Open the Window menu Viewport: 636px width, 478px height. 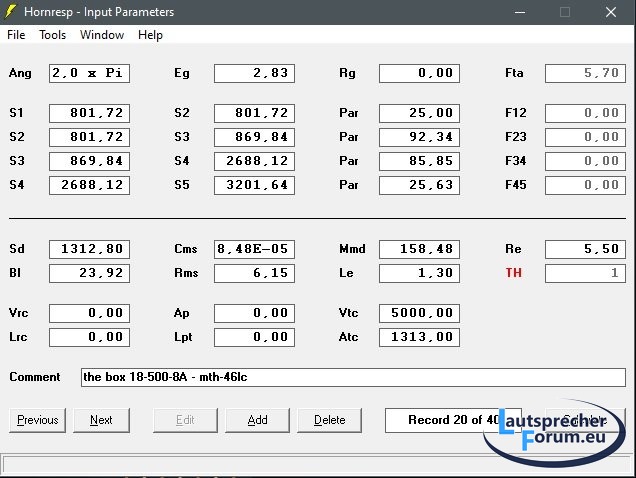pyautogui.click(x=102, y=35)
